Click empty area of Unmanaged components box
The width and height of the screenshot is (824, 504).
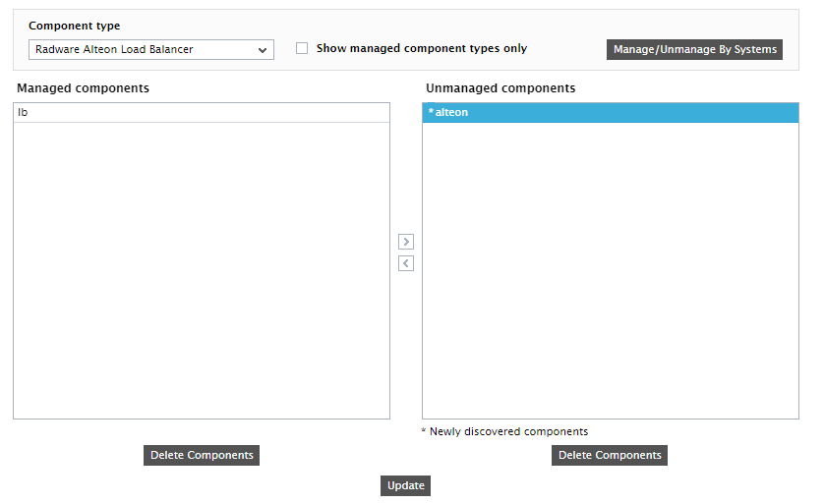click(x=610, y=270)
